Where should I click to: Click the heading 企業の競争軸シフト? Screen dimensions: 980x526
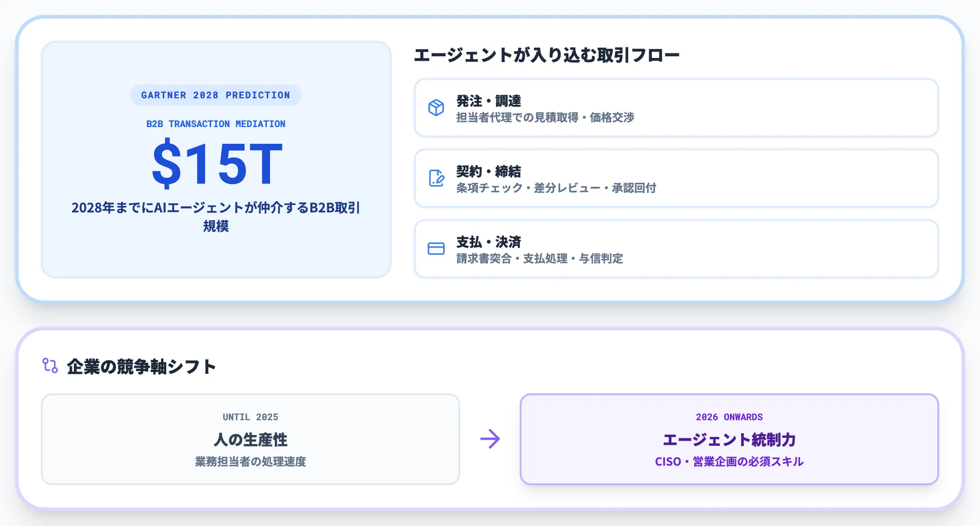point(142,366)
